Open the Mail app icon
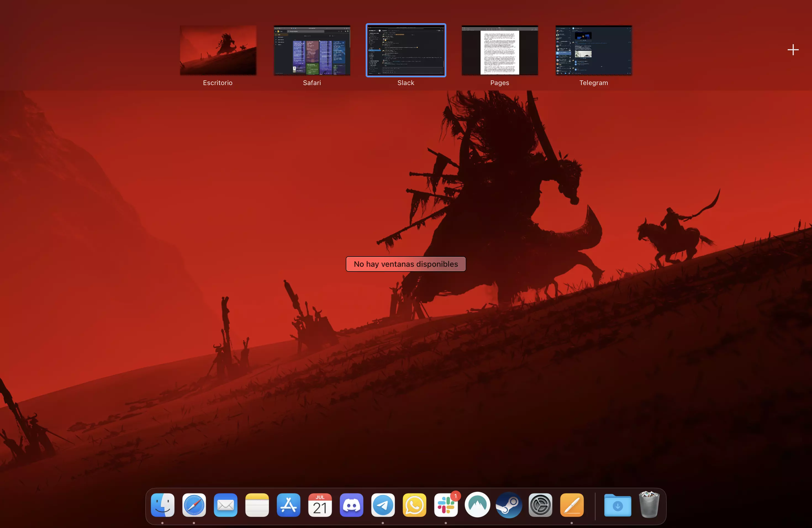Viewport: 812px width, 528px height. [x=226, y=505]
